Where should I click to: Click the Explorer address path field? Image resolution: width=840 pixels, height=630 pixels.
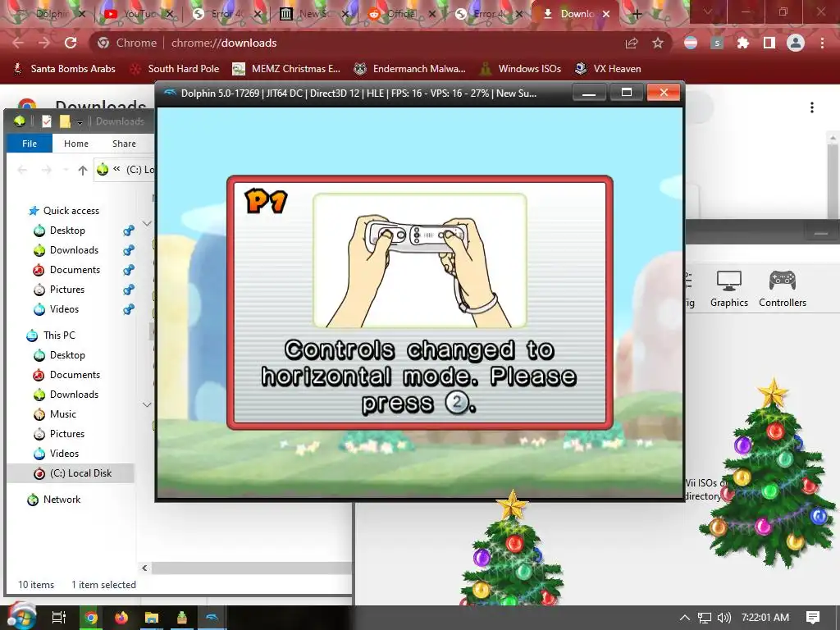[x=125, y=170]
